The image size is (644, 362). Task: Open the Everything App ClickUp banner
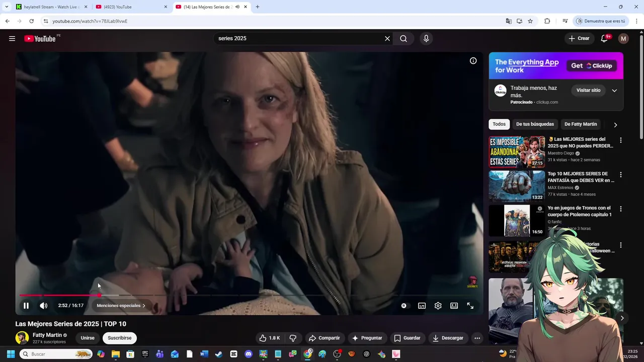pos(556,66)
